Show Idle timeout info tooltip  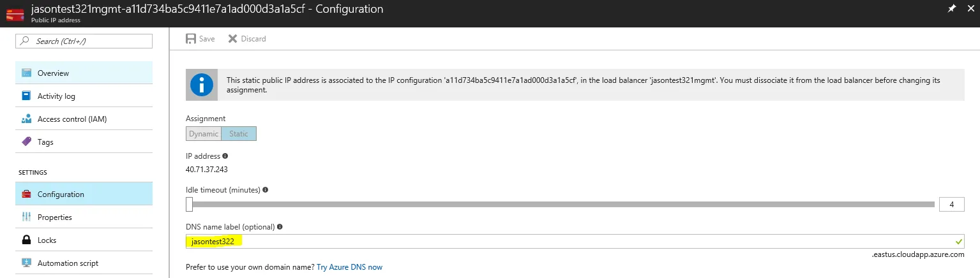tap(265, 190)
